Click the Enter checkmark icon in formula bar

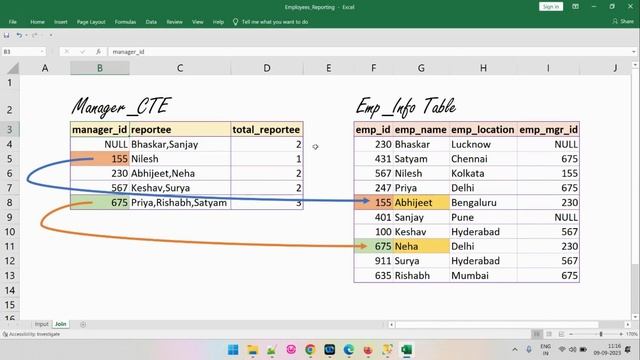[83, 52]
